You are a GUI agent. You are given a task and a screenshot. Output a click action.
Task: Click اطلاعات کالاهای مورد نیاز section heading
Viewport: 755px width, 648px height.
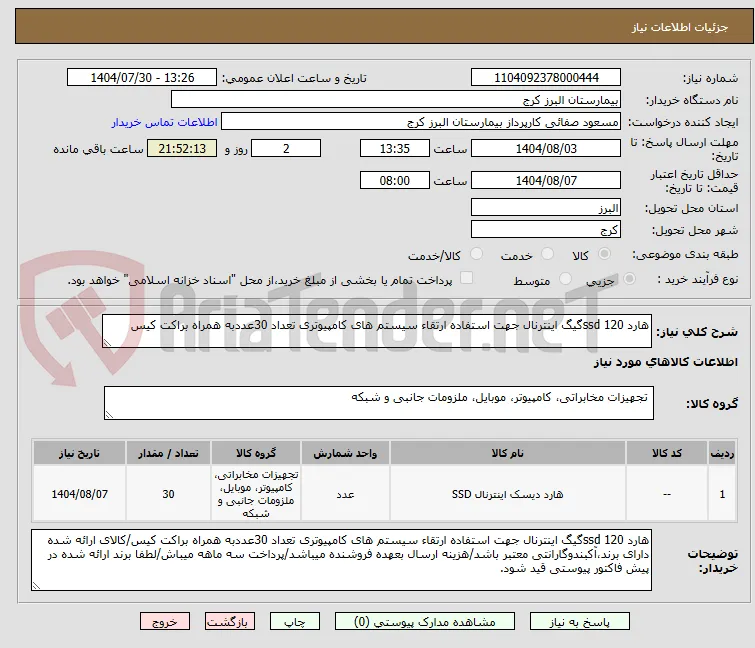click(x=665, y=363)
